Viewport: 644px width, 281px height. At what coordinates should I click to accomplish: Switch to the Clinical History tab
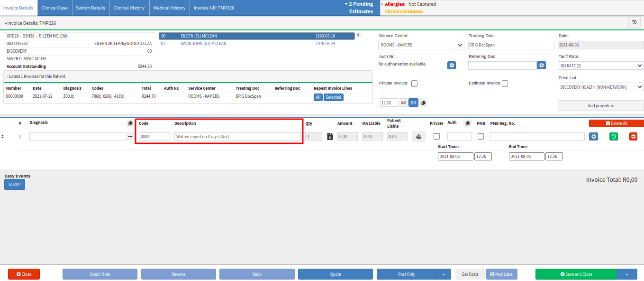click(x=129, y=8)
